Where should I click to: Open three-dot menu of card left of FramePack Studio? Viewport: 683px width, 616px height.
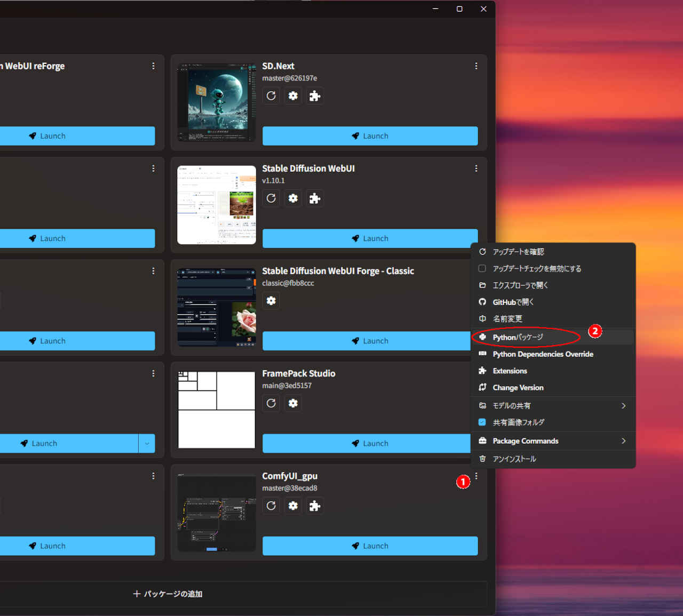pos(153,373)
